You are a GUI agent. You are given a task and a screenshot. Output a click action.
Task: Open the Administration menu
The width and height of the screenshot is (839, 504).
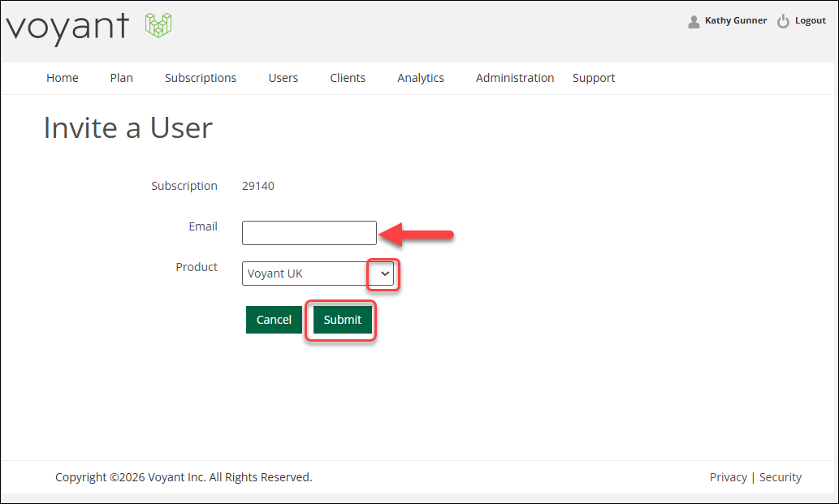click(515, 78)
